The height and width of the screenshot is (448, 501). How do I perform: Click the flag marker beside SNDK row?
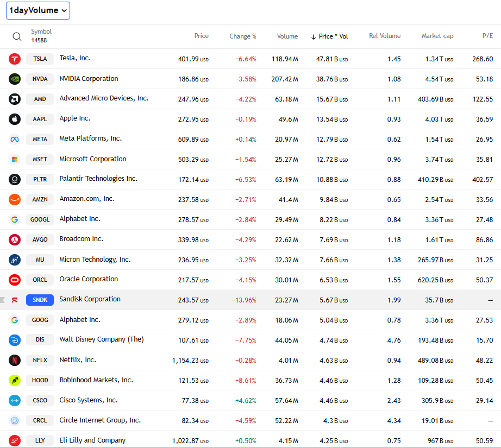click(2, 300)
